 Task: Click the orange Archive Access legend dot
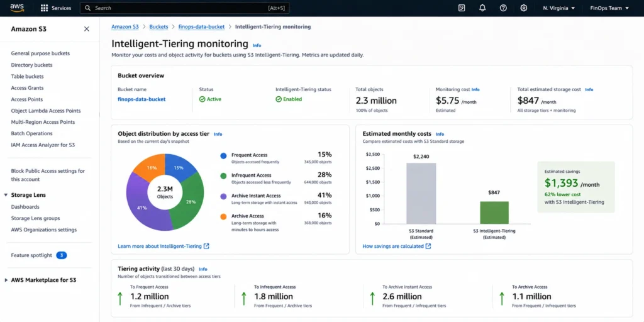coord(223,216)
